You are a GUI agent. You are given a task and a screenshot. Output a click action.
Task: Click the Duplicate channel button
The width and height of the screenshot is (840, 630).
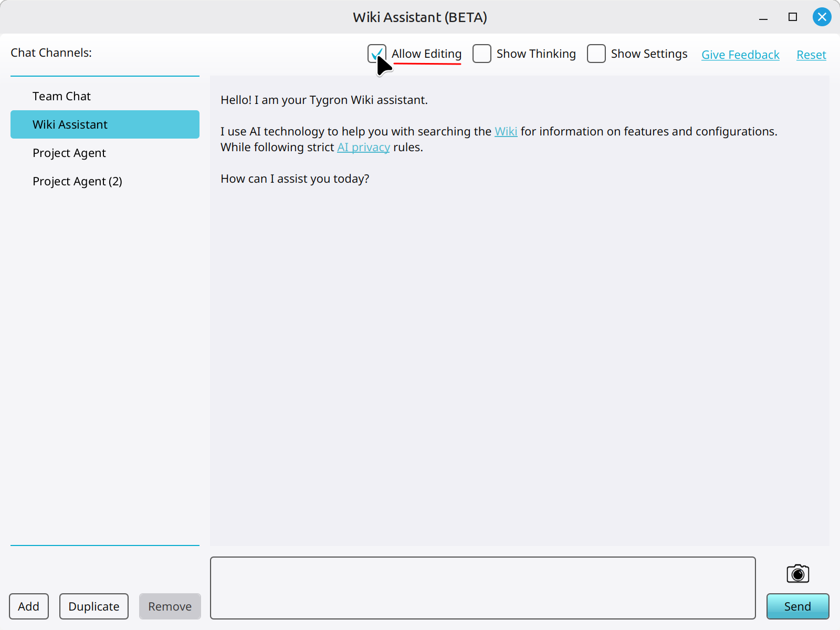pyautogui.click(x=94, y=606)
